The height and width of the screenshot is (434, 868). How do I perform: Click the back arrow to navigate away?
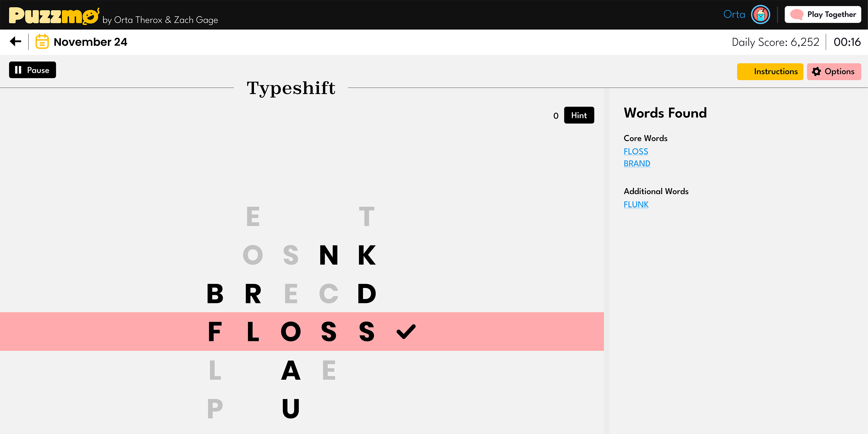16,41
